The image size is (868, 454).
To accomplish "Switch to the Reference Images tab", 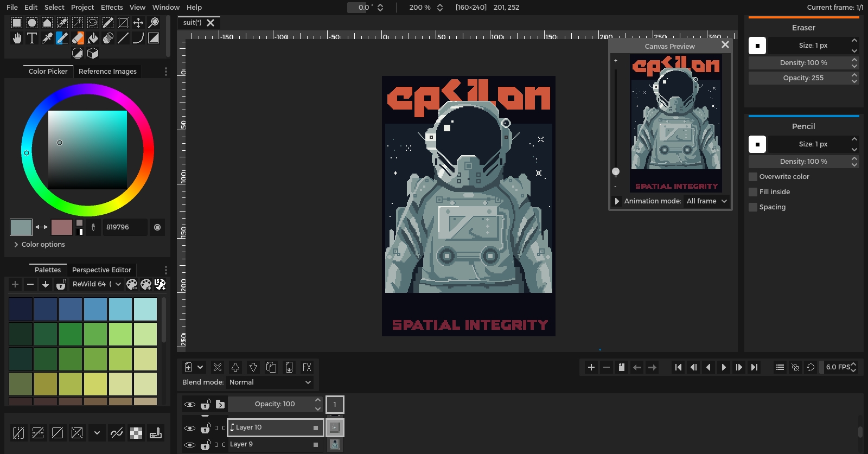I will (x=107, y=72).
